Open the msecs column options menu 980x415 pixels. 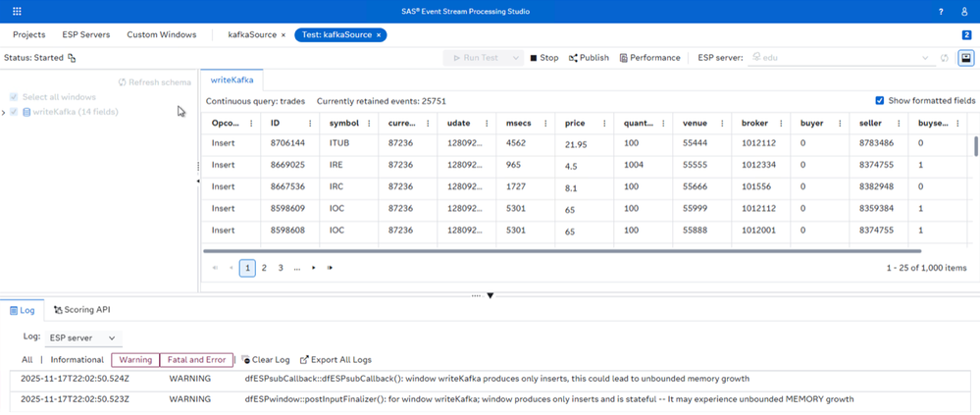[x=545, y=123]
